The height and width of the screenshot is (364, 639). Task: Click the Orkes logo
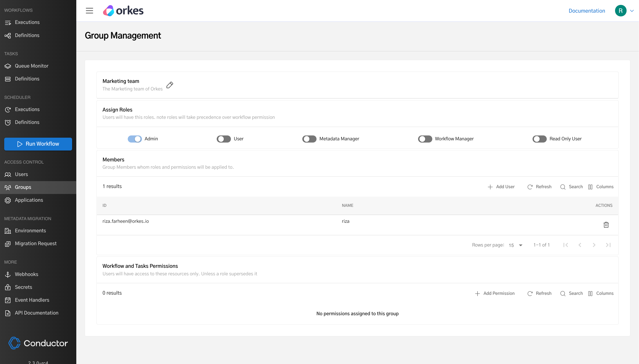click(x=123, y=11)
